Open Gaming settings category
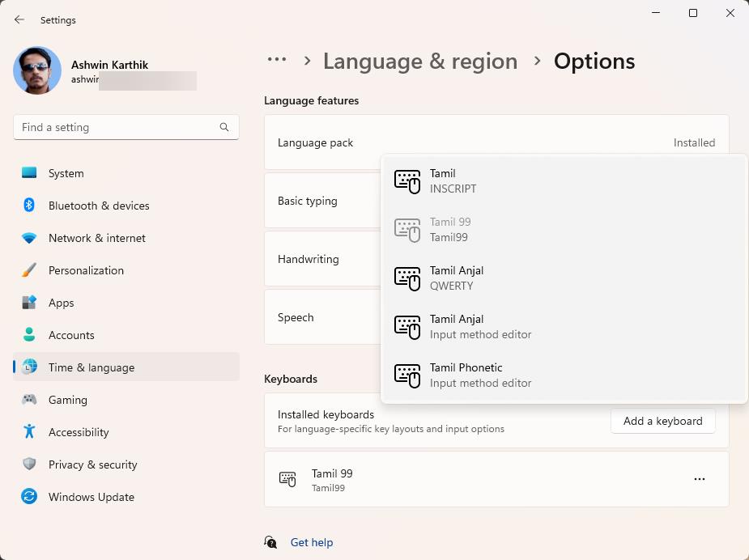This screenshot has height=560, width=749. point(126,399)
